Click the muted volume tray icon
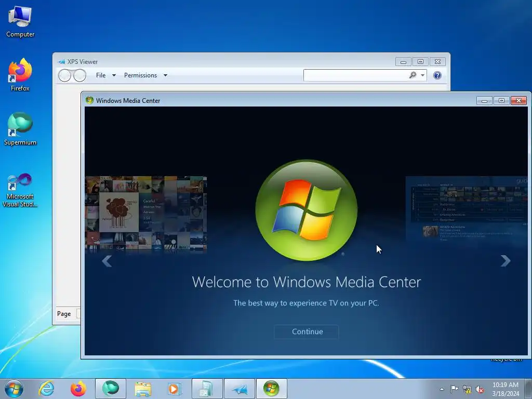 click(x=480, y=389)
